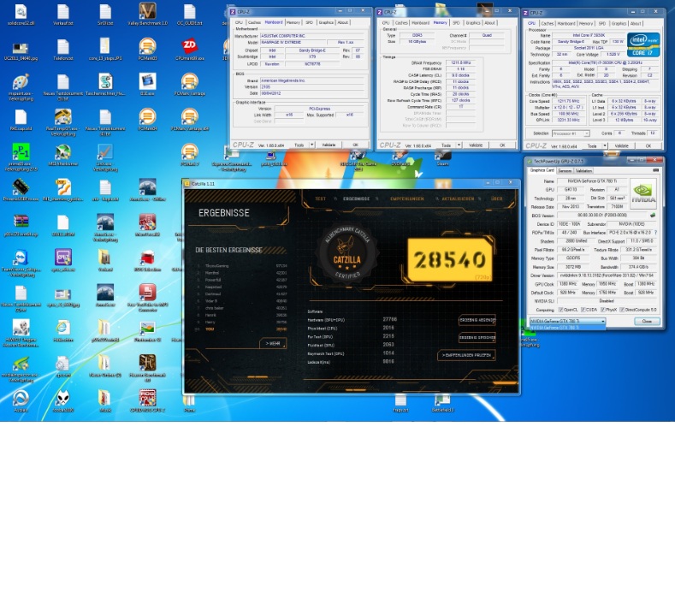Select Caches tab in the Mainboard CPU-Z window

coord(254,22)
